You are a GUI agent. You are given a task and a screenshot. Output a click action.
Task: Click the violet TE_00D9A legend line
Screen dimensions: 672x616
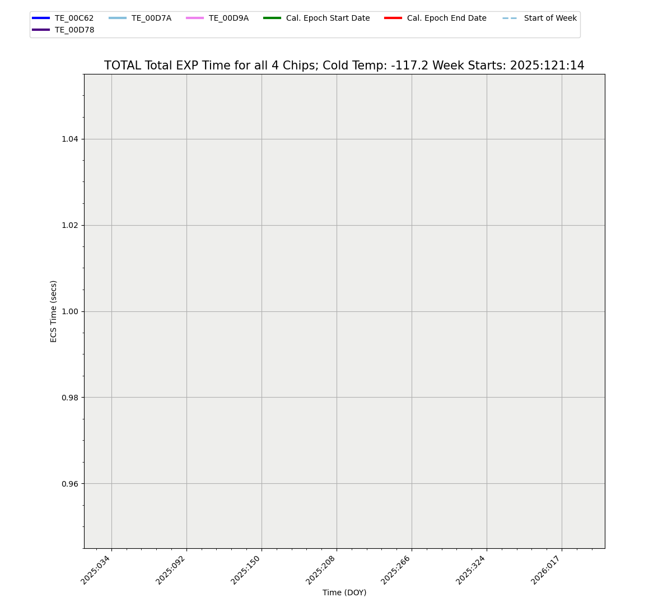coord(195,18)
